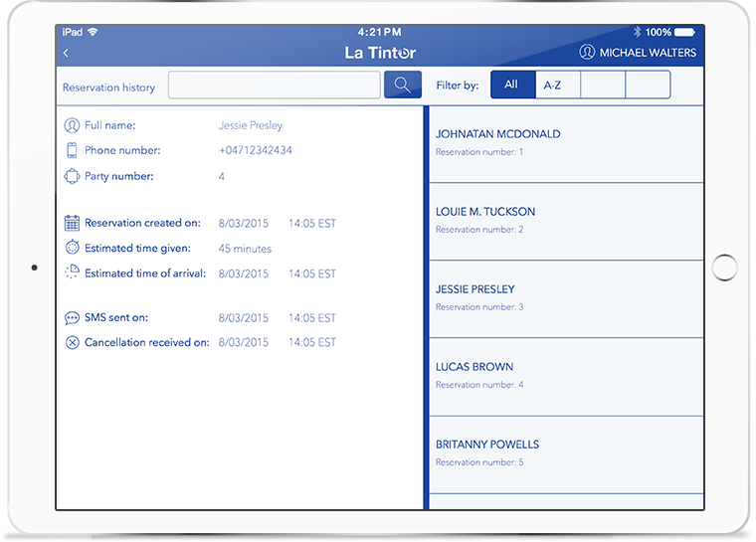Click the clock icon for Estimated time of arrival
756x542 pixels.
pos(72,273)
